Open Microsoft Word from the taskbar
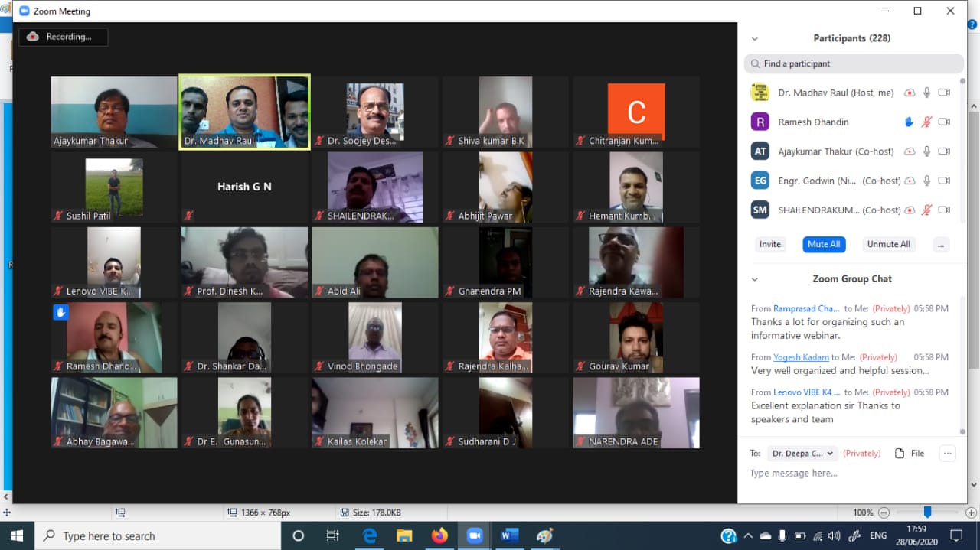 [x=509, y=535]
